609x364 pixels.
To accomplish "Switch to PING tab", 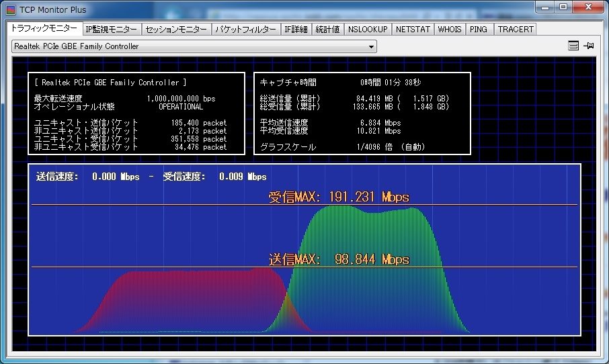I will point(479,30).
